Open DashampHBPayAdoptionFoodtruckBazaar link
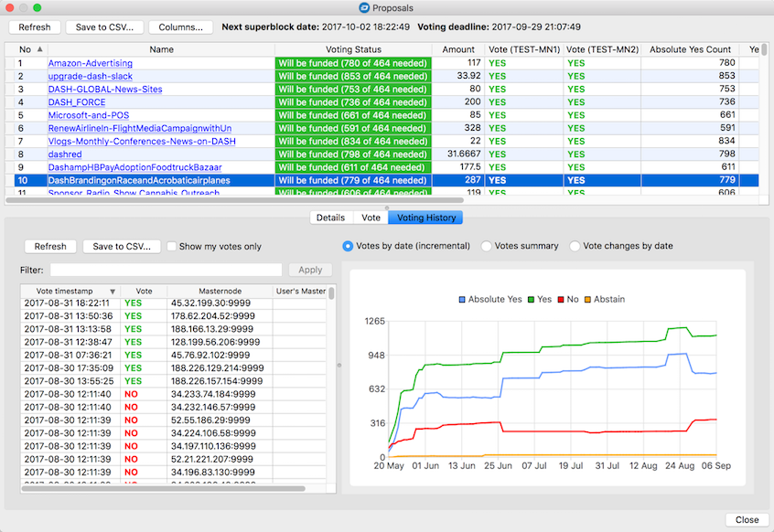Image resolution: width=774 pixels, height=532 pixels. pos(134,167)
